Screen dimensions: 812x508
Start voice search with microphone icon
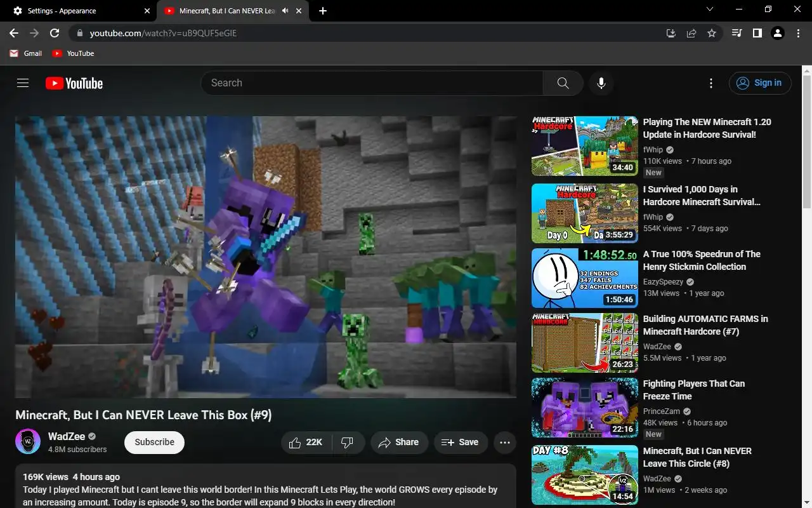601,83
